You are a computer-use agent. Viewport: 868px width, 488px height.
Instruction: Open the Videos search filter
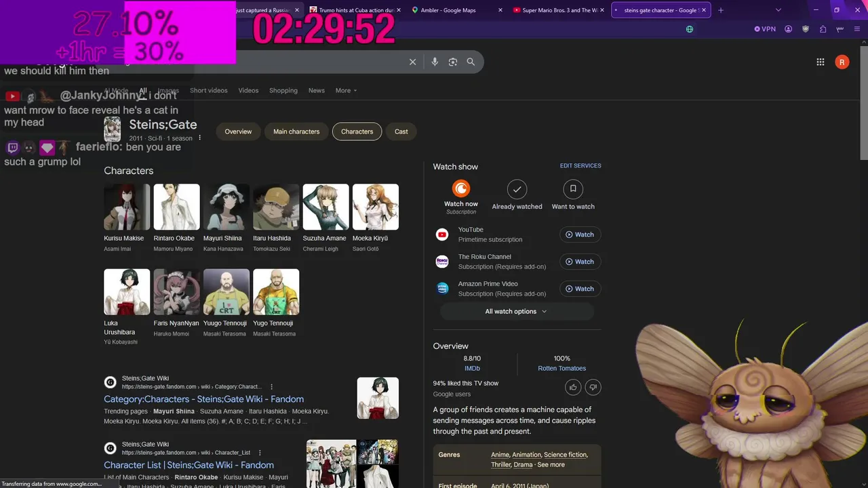pos(248,90)
